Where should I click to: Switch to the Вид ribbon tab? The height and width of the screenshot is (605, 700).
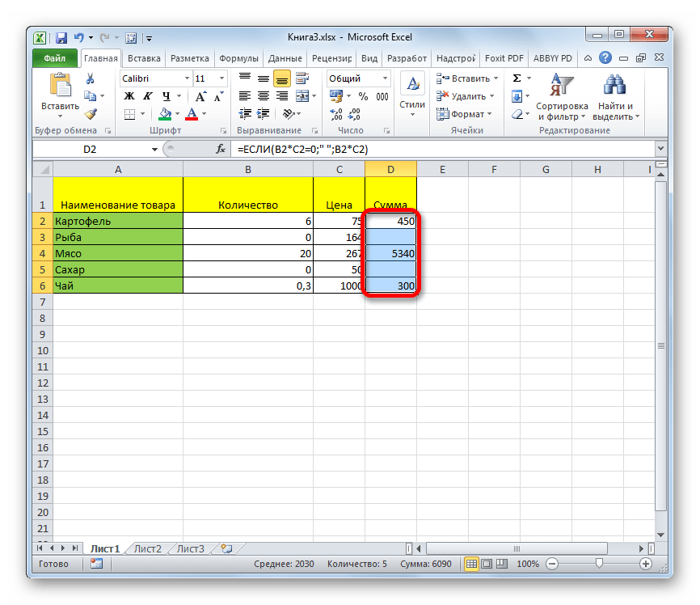(369, 58)
